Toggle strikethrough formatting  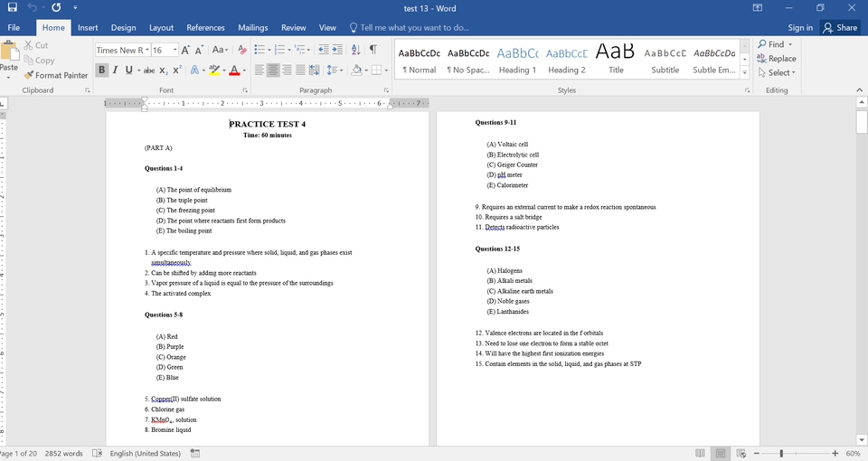(x=149, y=71)
